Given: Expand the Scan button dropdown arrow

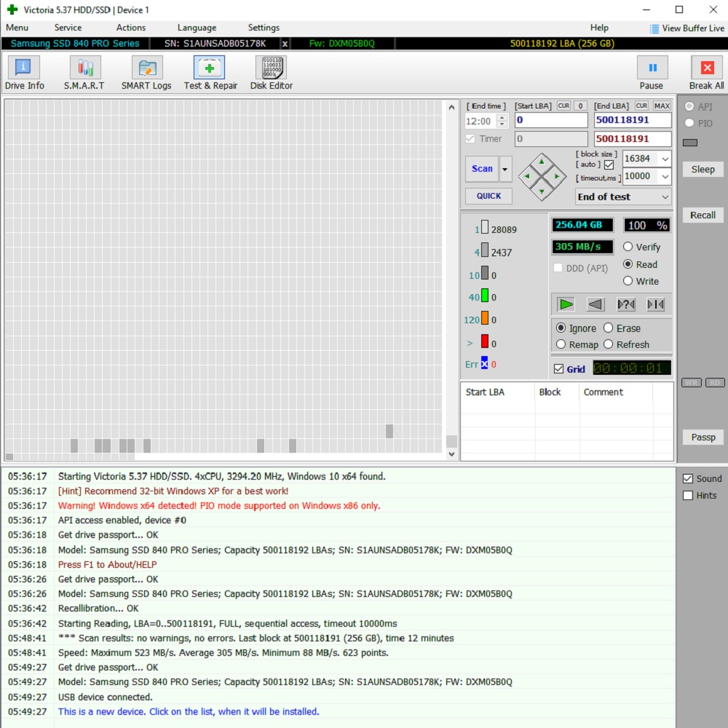Looking at the screenshot, I should point(505,169).
